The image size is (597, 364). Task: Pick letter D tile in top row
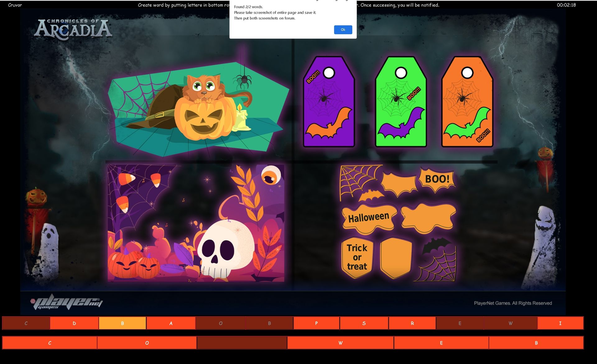coord(74,323)
